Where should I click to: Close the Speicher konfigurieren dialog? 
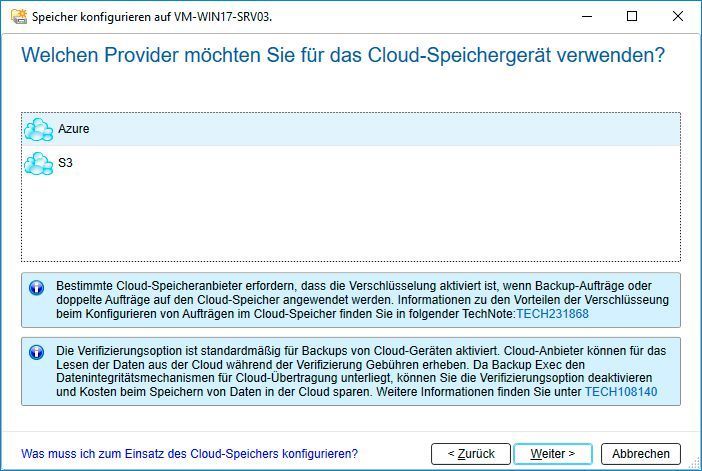(678, 17)
